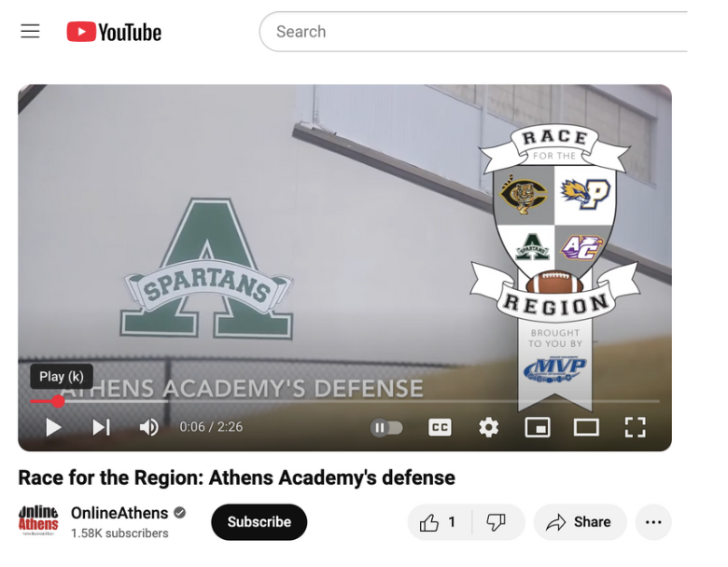This screenshot has width=728, height=567.
Task: Mute the video volume
Action: pos(149,427)
